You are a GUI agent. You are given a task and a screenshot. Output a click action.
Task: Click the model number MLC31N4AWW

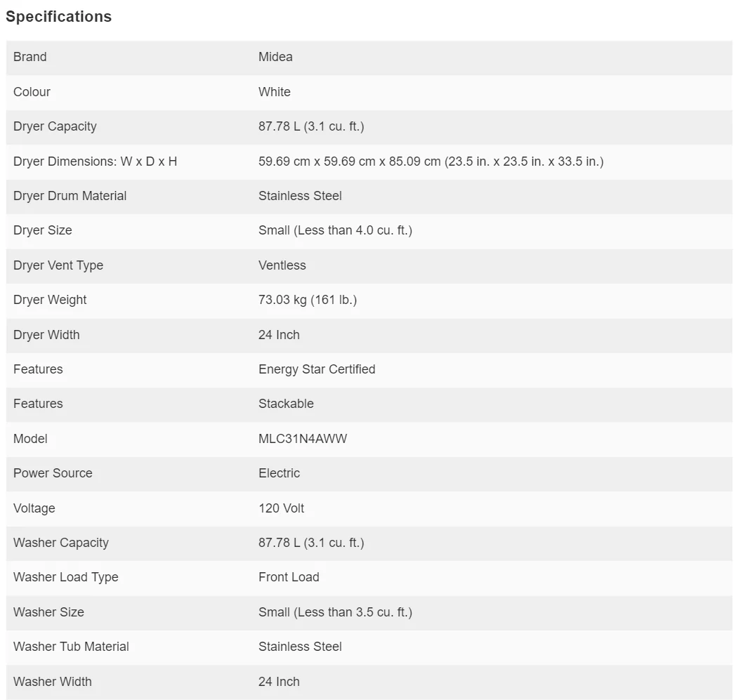click(303, 439)
